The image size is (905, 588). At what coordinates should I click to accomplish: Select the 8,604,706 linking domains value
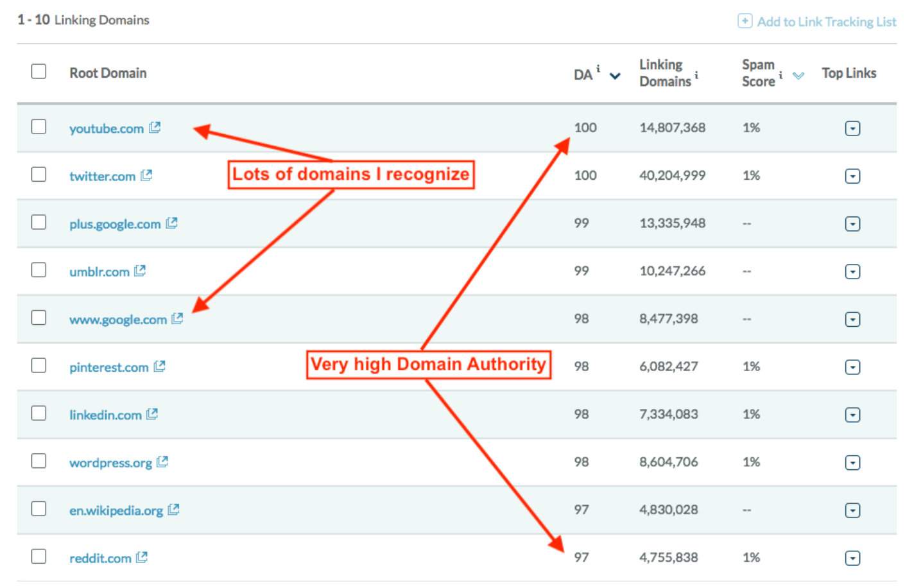click(x=668, y=462)
